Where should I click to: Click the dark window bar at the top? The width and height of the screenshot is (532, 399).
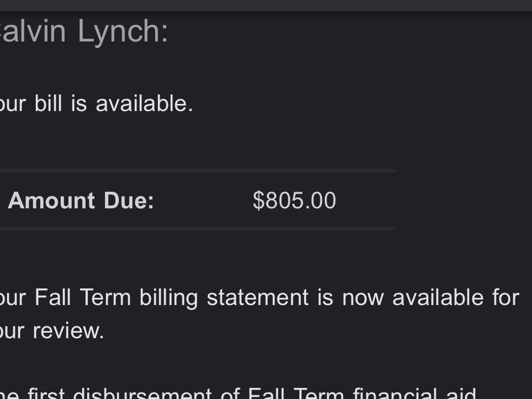pos(266,5)
